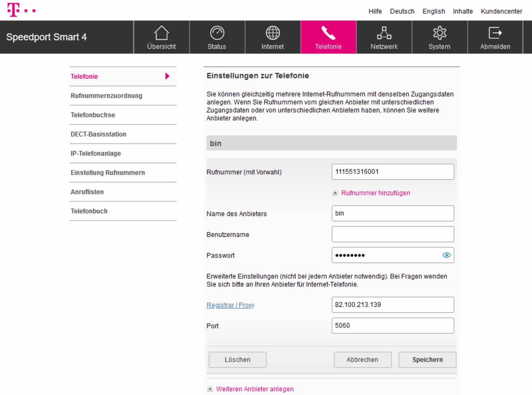The height and width of the screenshot is (395, 532).
Task: Switch language to English
Action: pos(434,11)
